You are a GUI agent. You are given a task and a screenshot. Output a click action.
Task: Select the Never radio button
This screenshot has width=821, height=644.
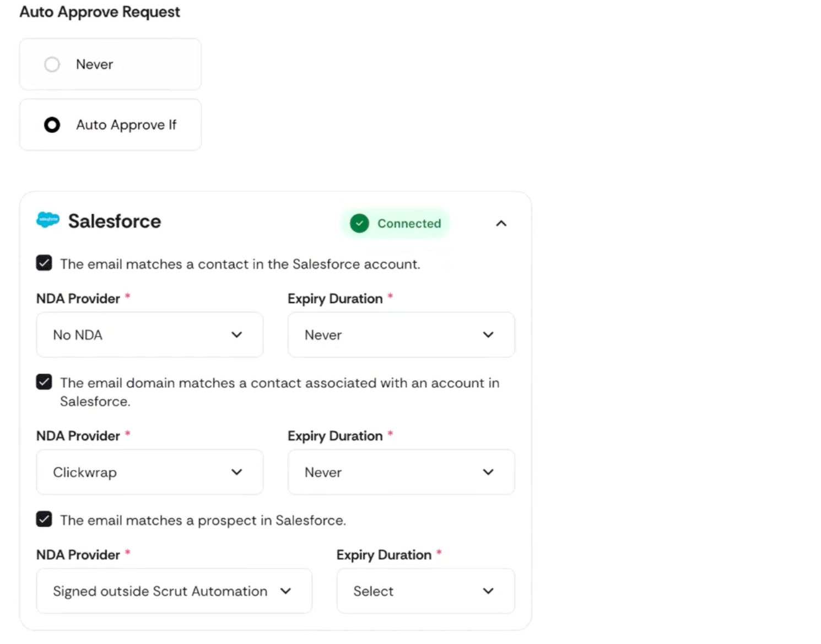(x=52, y=64)
